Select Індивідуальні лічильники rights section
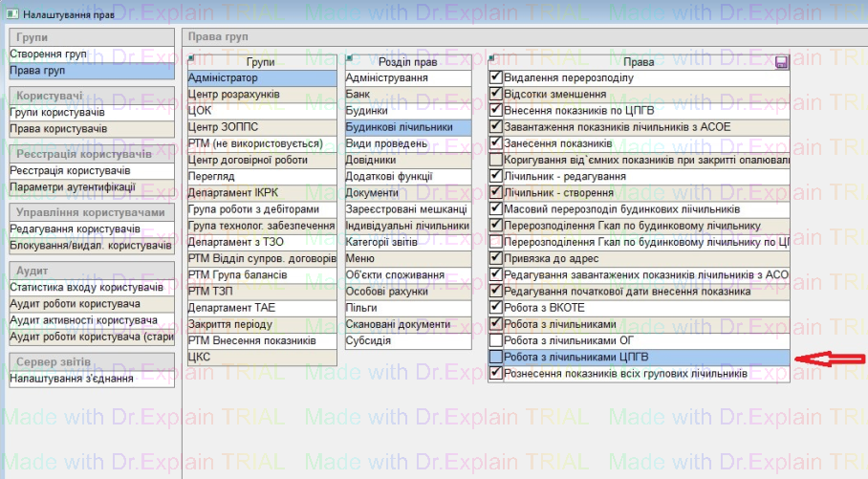The image size is (868, 479). click(x=408, y=226)
